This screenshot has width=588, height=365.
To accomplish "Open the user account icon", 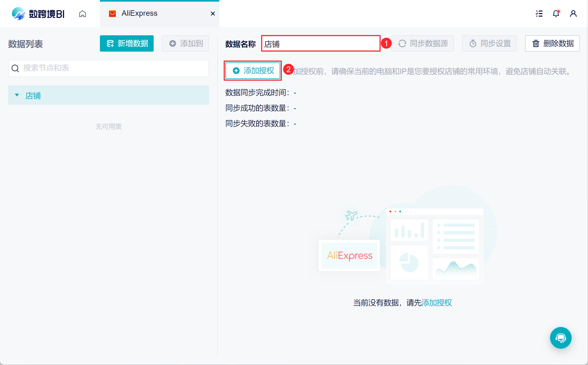I will coord(573,14).
